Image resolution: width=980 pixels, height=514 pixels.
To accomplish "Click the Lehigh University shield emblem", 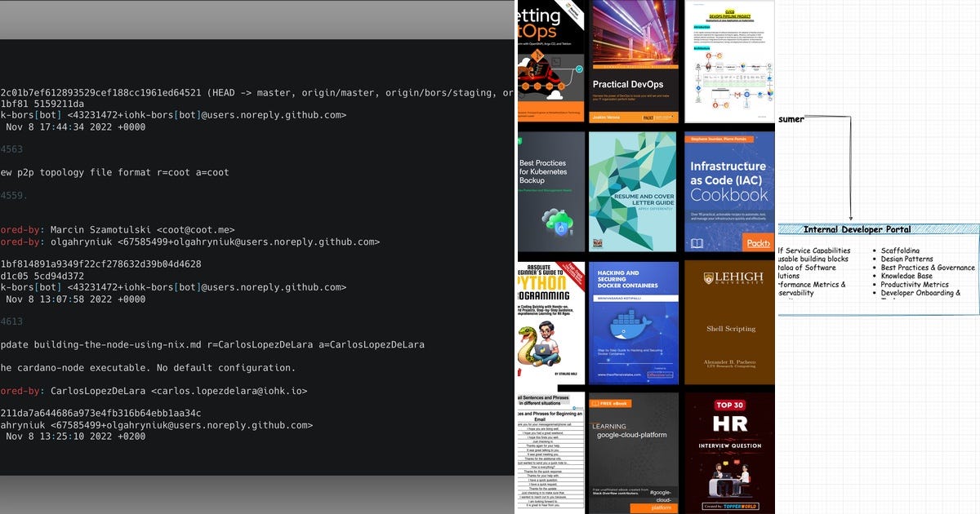I will [x=708, y=278].
